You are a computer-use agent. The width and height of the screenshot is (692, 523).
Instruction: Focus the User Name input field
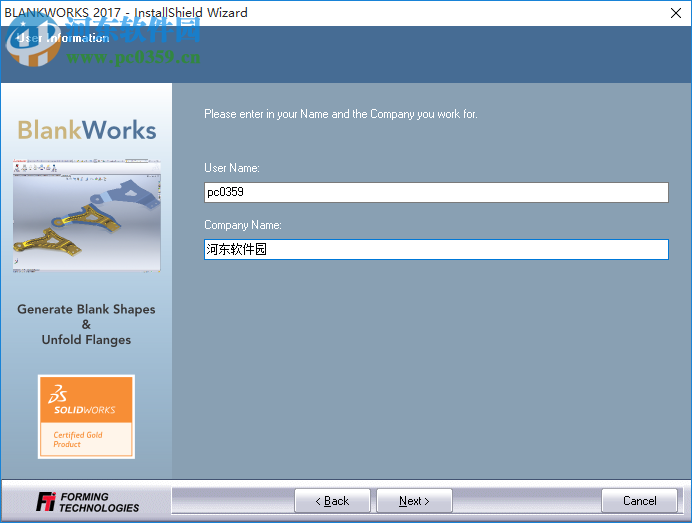coord(436,192)
